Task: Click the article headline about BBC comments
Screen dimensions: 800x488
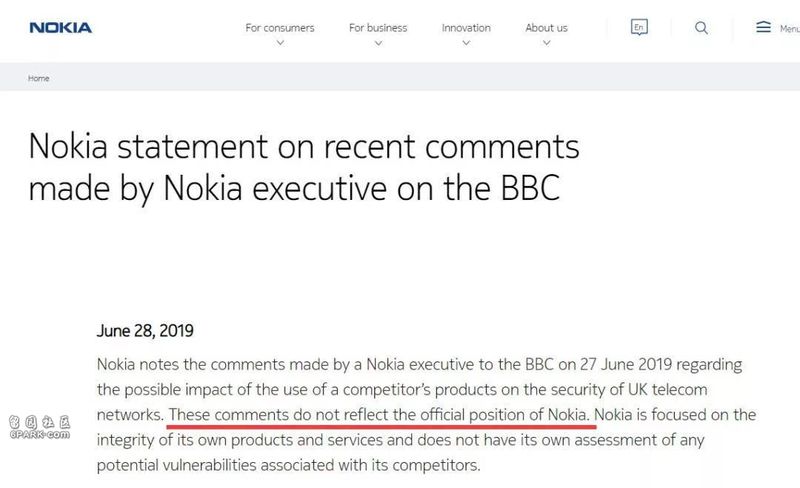Action: tap(304, 167)
